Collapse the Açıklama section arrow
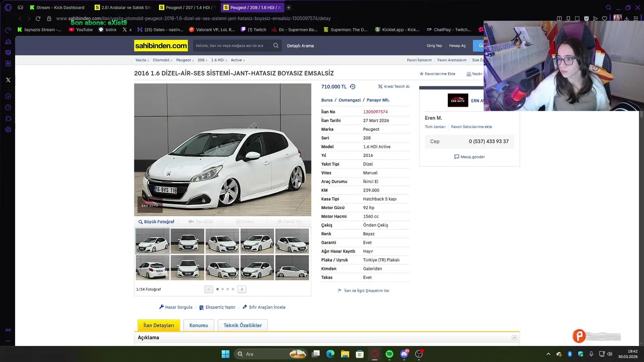 click(x=514, y=337)
